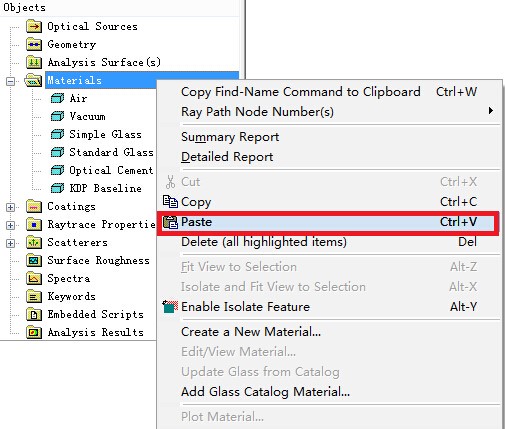This screenshot has width=505, height=429.
Task: Select the Analysis Surface(s) folder icon
Action: click(34, 62)
